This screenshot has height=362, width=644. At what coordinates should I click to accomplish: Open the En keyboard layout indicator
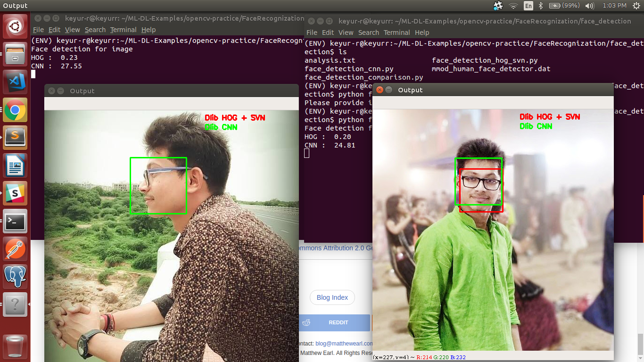click(x=528, y=6)
